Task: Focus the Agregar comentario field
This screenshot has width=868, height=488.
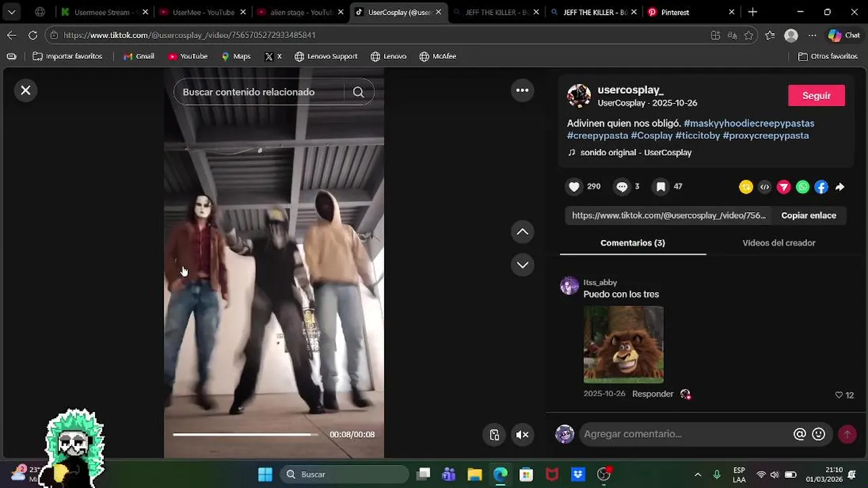Action: pyautogui.click(x=684, y=434)
